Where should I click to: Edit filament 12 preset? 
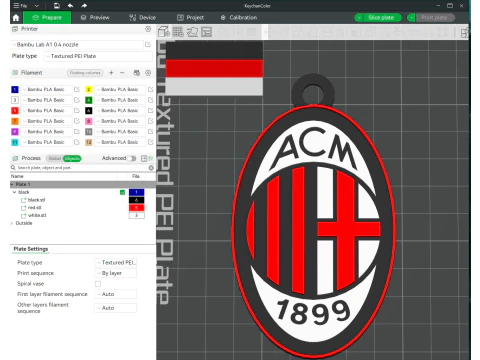click(x=150, y=142)
